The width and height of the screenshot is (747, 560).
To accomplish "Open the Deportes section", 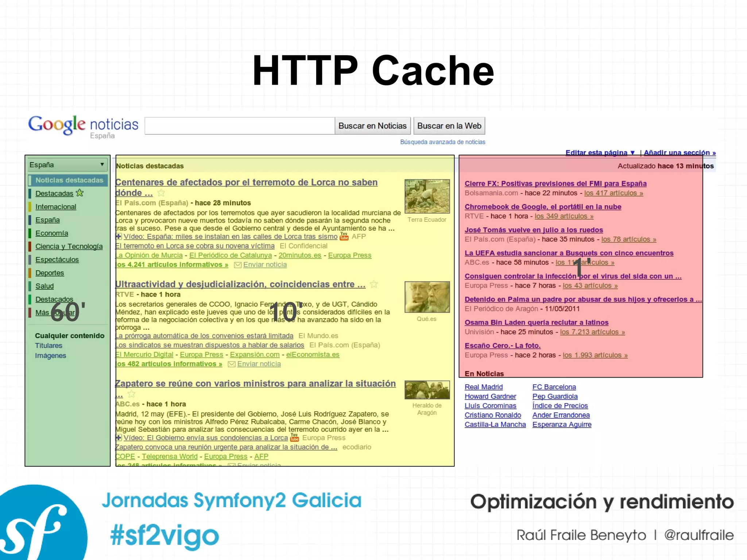I will 50,273.
